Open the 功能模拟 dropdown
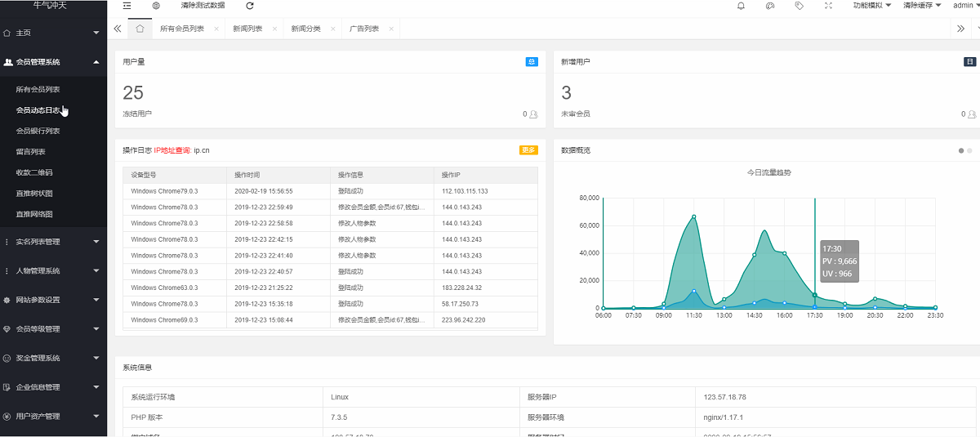The width and height of the screenshot is (980, 437). tap(871, 6)
